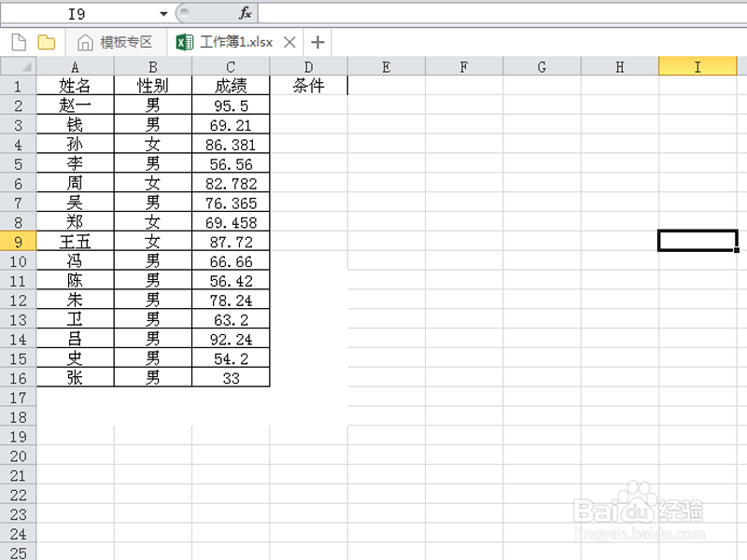Click the cell containing 86.381
Screen dimensions: 747x560
(231, 145)
